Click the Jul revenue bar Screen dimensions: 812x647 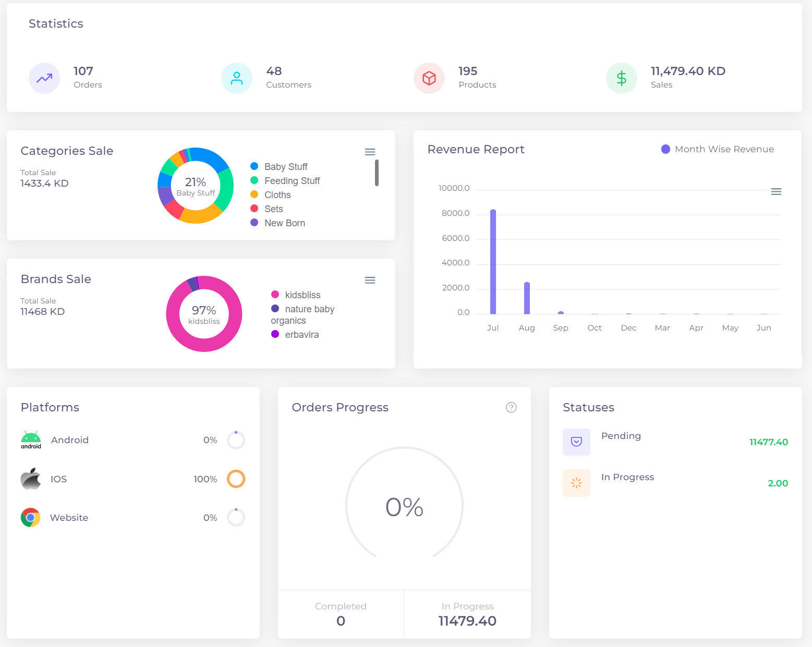pos(493,262)
